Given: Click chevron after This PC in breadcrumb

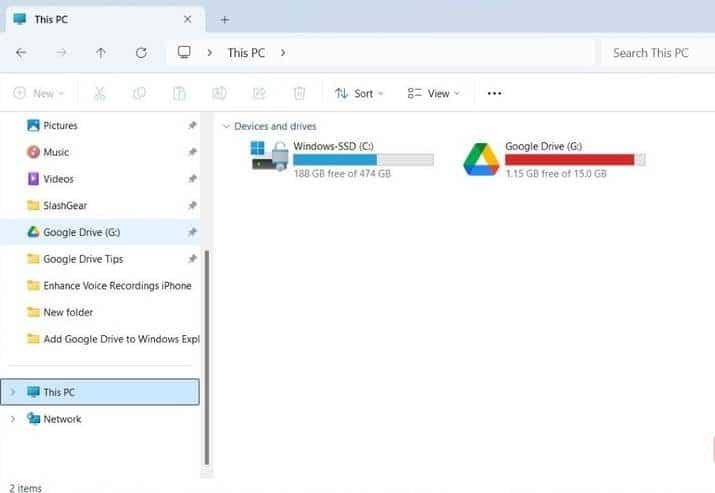Looking at the screenshot, I should pyautogui.click(x=283, y=53).
